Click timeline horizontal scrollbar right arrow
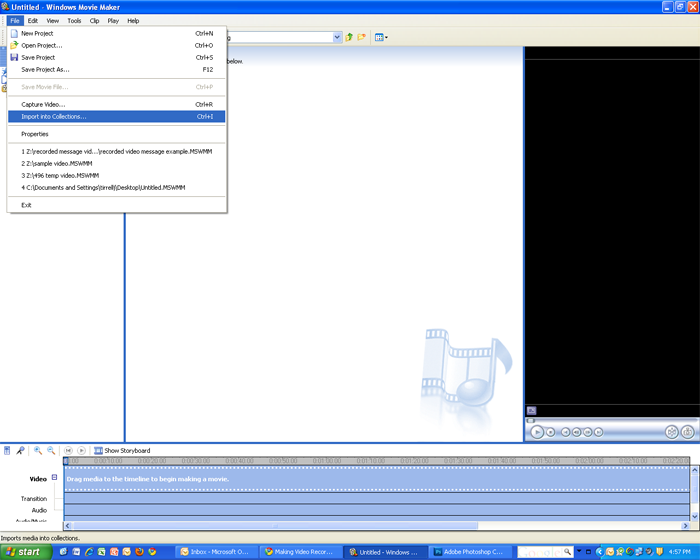The height and width of the screenshot is (560, 700). tap(686, 526)
